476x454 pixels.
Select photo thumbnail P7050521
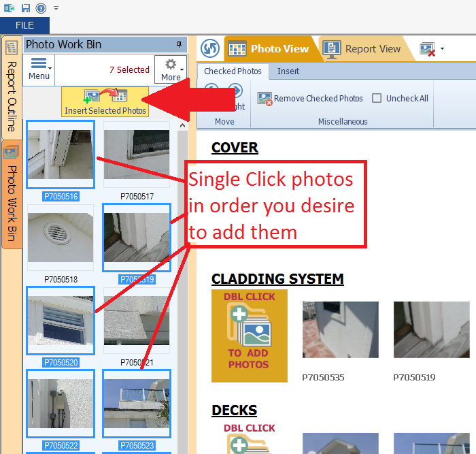click(137, 321)
